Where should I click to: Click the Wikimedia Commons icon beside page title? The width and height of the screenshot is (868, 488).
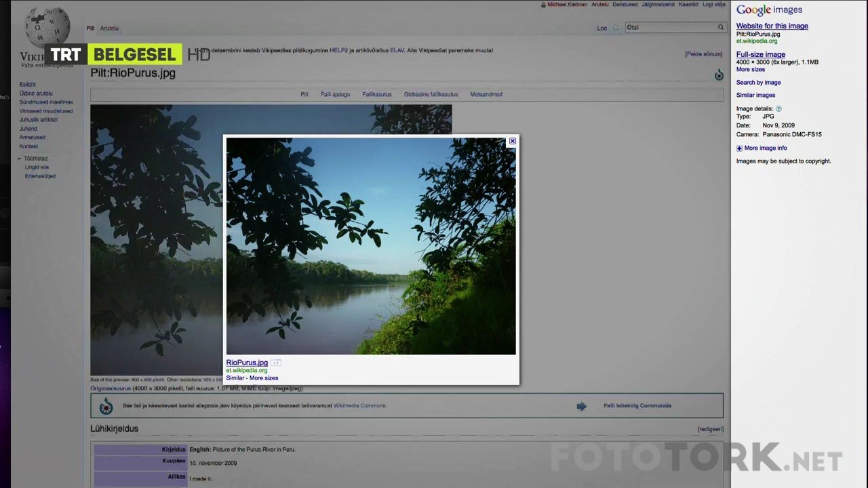719,75
